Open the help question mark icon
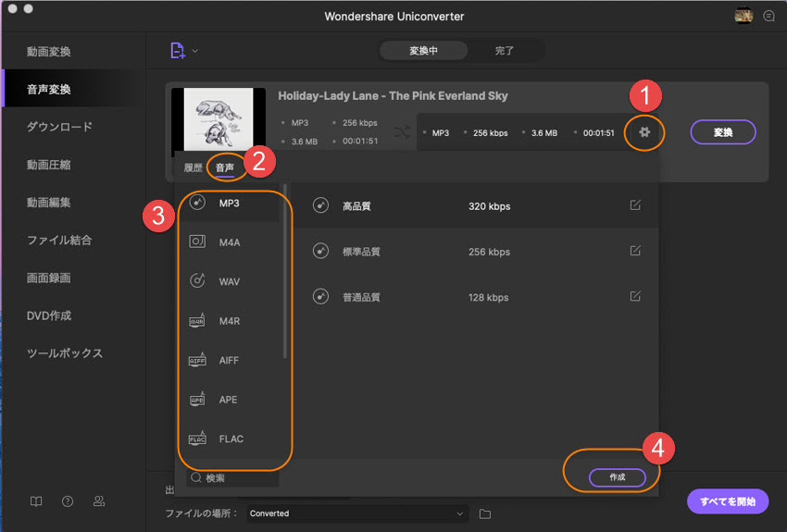Viewport: 787px width, 532px height. click(68, 501)
